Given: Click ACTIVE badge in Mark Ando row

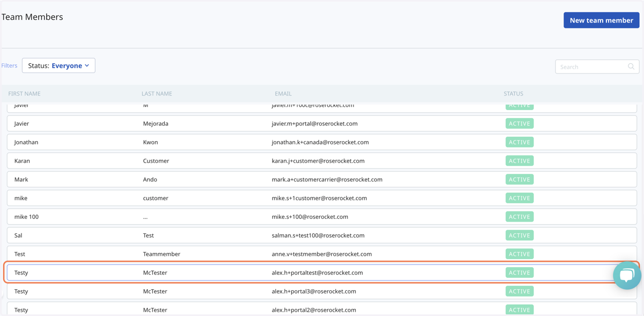Looking at the screenshot, I should [x=519, y=179].
